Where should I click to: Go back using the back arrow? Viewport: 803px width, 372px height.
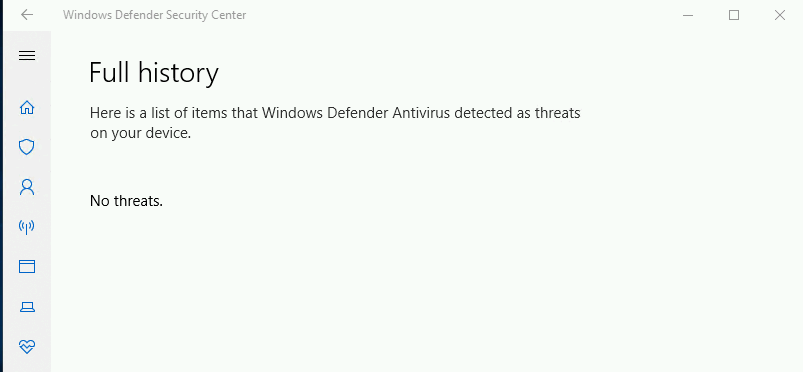(x=27, y=15)
